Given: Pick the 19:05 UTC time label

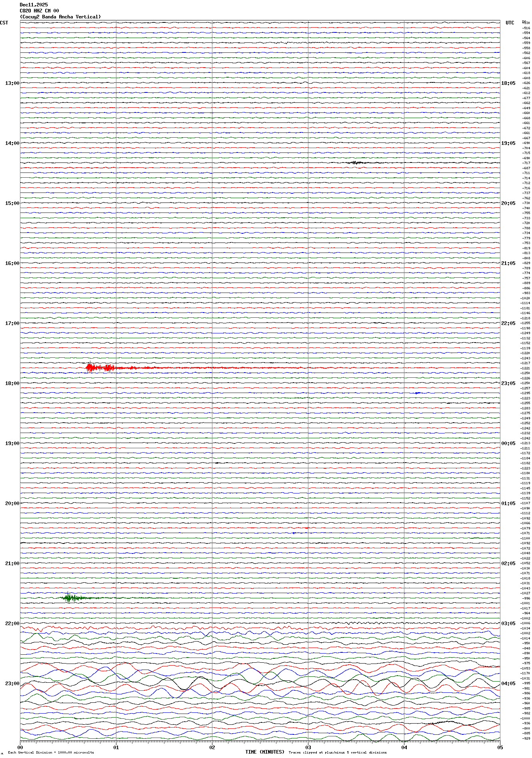Looking at the screenshot, I should click(x=508, y=143).
